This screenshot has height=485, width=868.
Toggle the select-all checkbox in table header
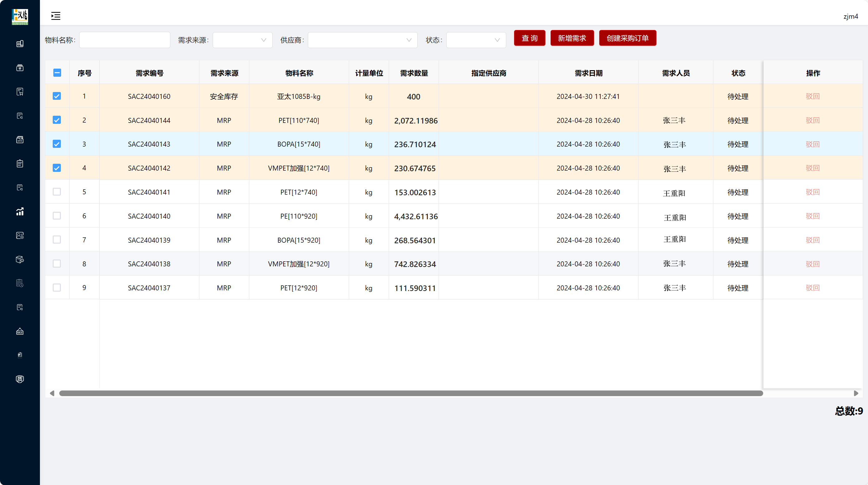57,73
